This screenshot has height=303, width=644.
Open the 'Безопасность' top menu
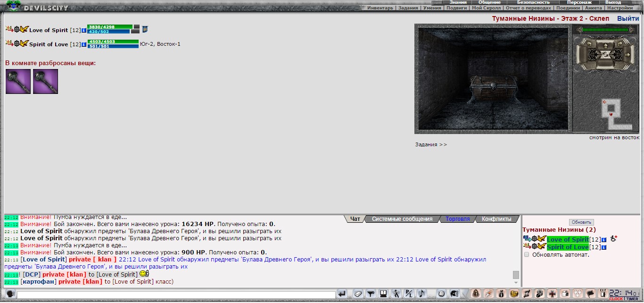pos(534,2)
